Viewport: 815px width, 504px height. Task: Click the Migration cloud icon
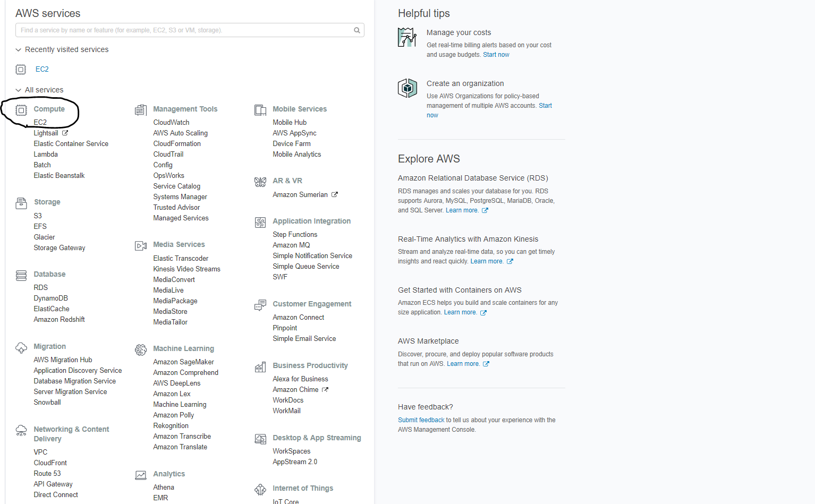coord(21,347)
